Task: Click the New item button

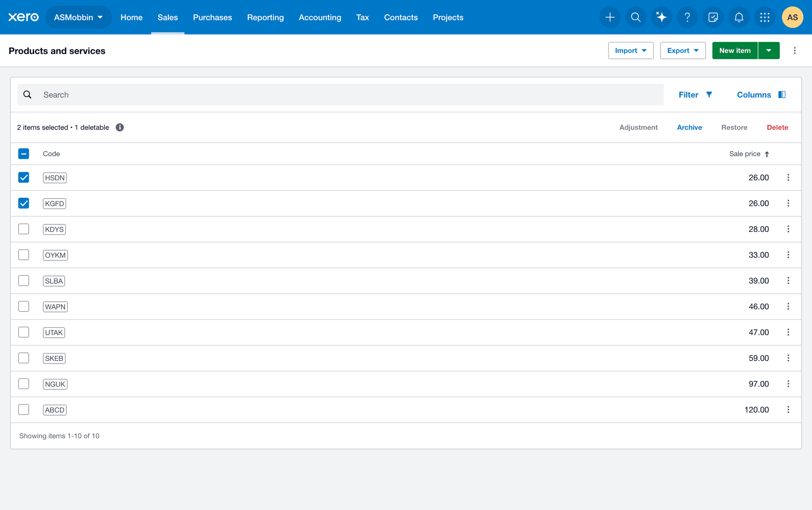Action: tap(735, 51)
